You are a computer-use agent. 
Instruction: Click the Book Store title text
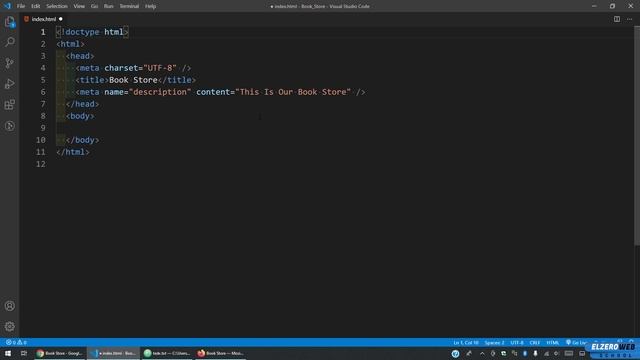click(x=133, y=80)
